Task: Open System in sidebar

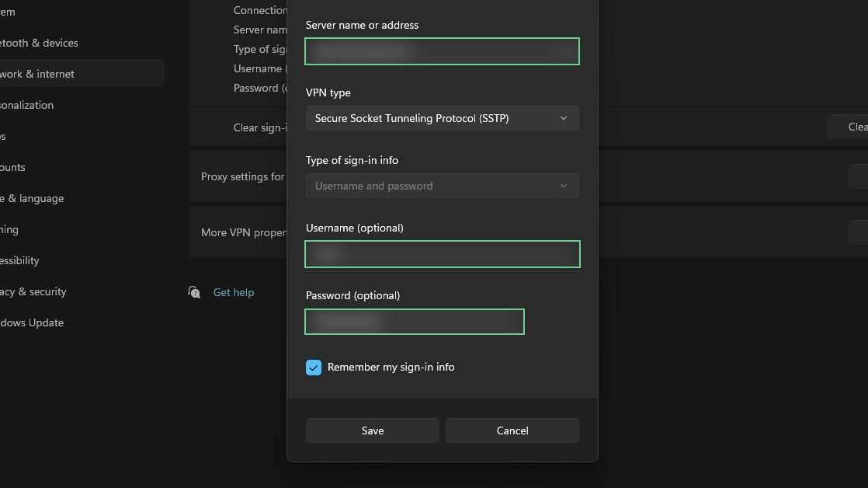Action: [8, 12]
